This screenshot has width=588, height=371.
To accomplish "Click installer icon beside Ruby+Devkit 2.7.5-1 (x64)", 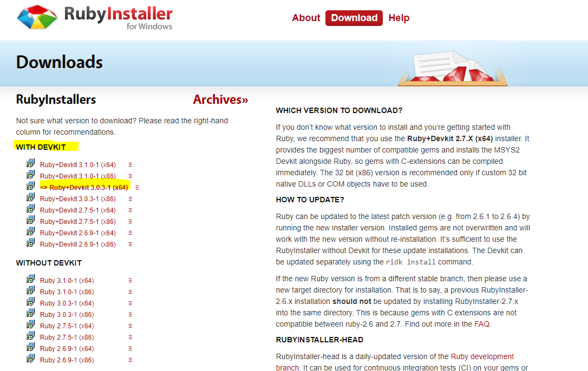I will click(x=30, y=209).
